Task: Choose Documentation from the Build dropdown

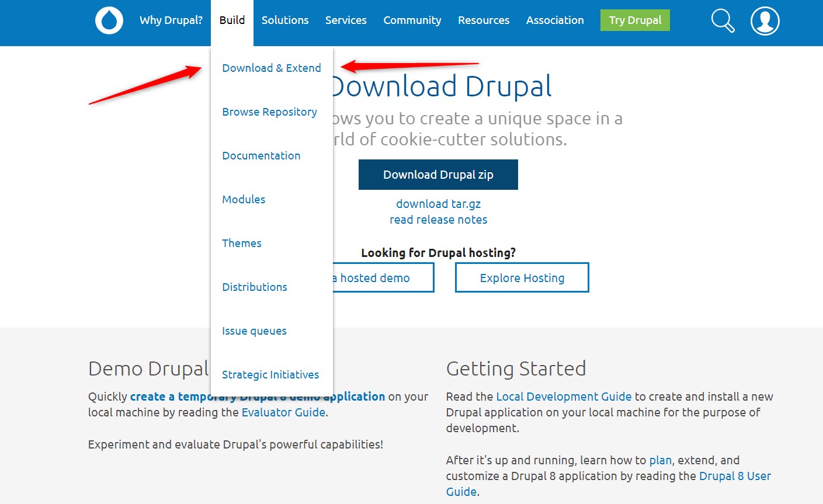Action: 261,156
